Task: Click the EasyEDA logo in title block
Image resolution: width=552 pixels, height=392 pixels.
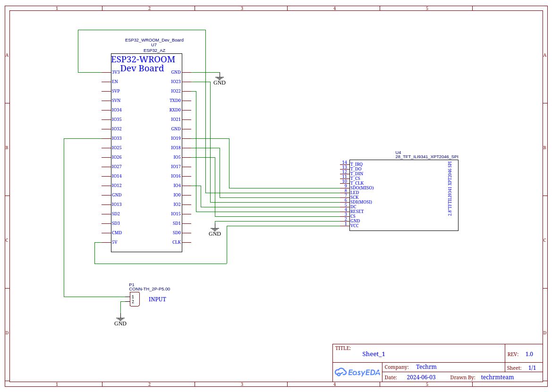Action: point(357,372)
